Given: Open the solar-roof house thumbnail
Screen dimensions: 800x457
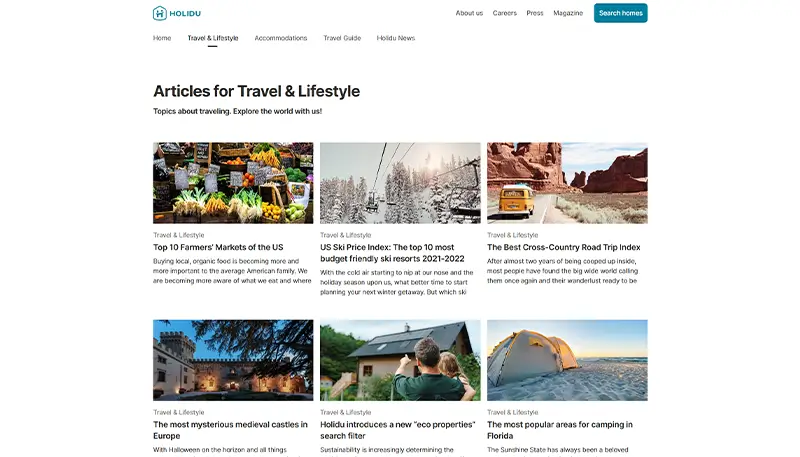Looking at the screenshot, I should coord(400,360).
